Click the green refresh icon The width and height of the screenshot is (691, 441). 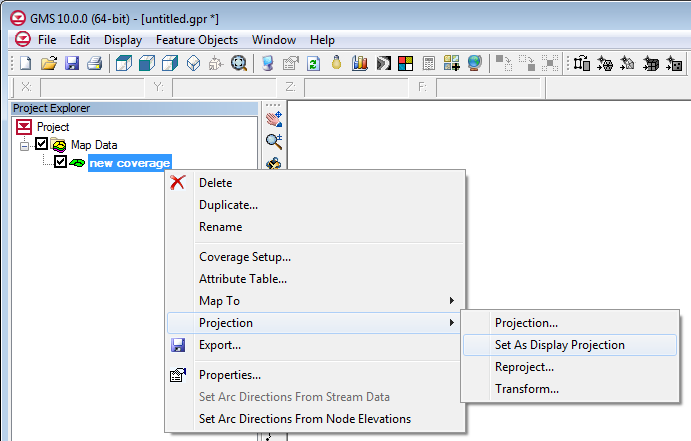313,63
